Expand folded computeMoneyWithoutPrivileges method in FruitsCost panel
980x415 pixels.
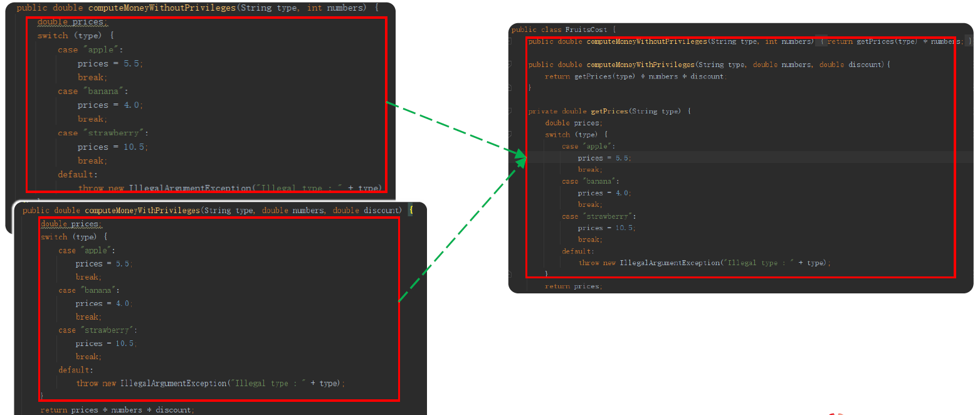point(510,41)
